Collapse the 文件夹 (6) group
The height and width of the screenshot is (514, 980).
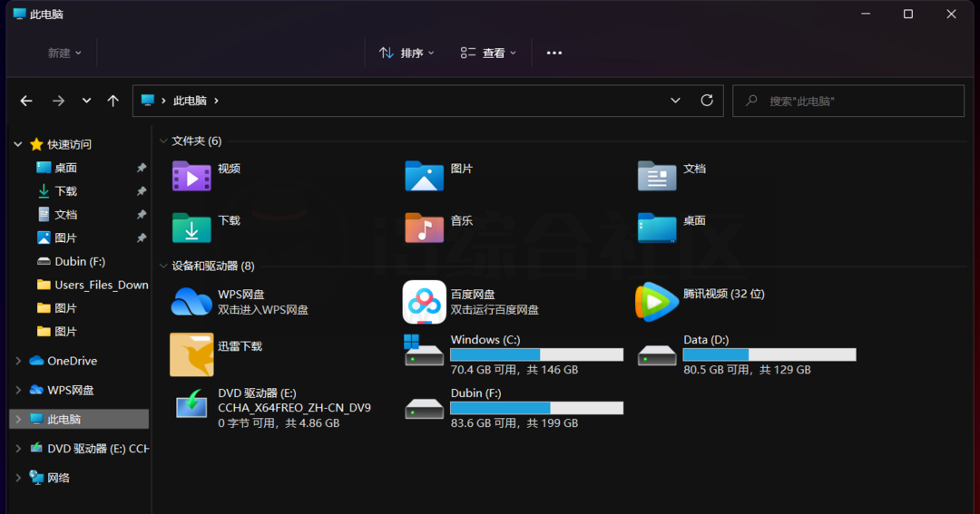tap(163, 141)
